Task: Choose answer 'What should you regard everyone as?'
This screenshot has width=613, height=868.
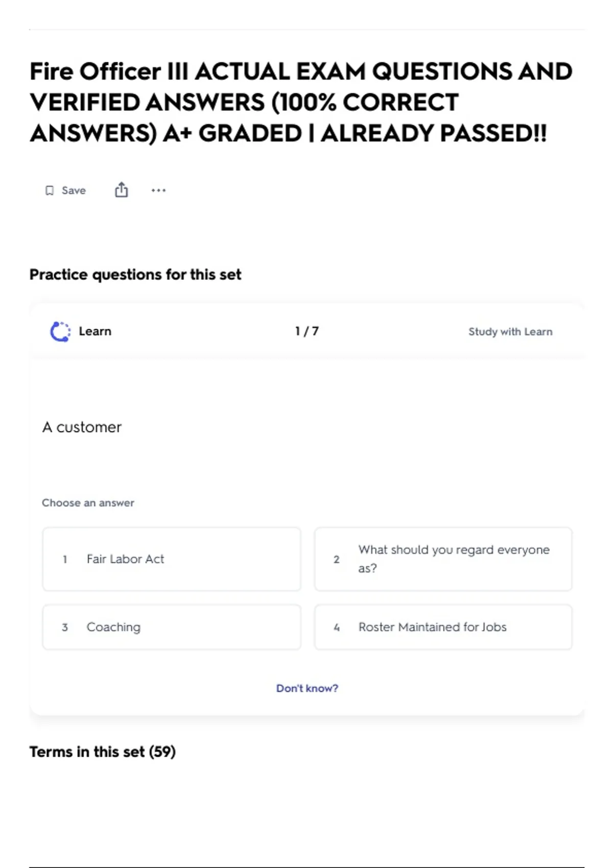Action: pyautogui.click(x=443, y=559)
